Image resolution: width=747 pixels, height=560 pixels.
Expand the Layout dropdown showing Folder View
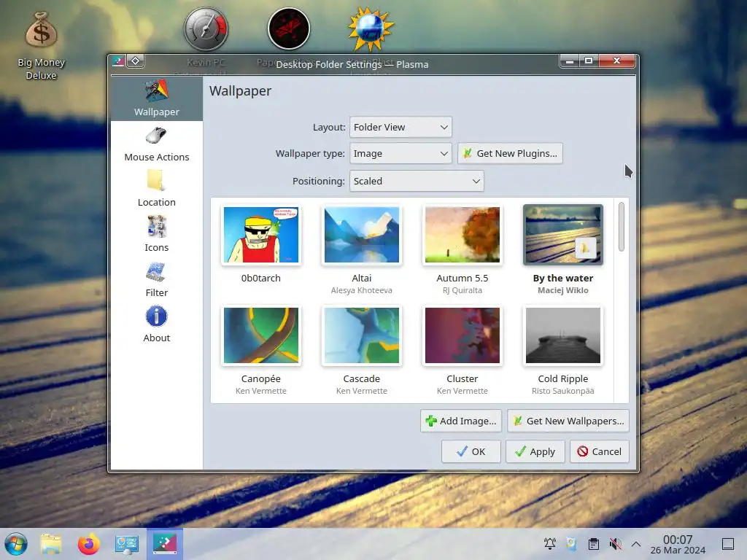(400, 127)
